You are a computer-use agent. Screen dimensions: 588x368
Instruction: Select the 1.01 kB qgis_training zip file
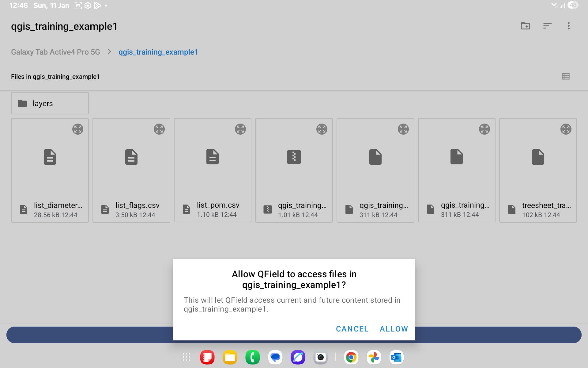point(294,170)
